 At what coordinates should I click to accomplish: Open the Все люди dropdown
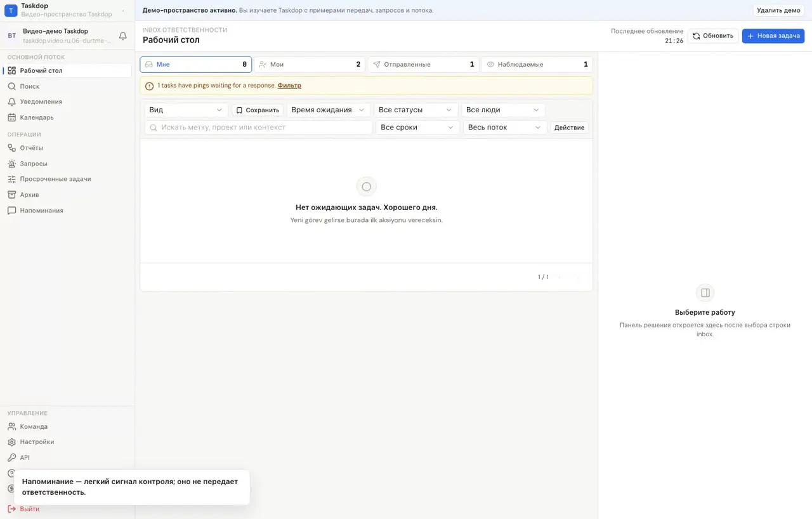point(503,110)
